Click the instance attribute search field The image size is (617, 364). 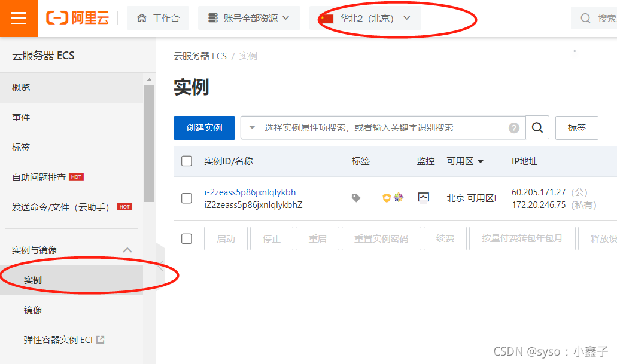point(384,128)
